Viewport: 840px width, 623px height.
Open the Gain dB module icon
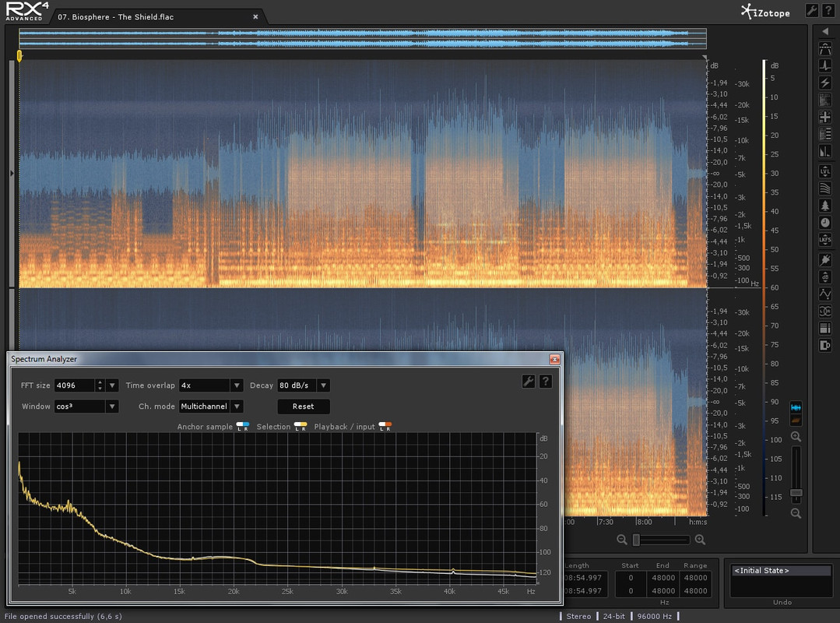(x=825, y=277)
